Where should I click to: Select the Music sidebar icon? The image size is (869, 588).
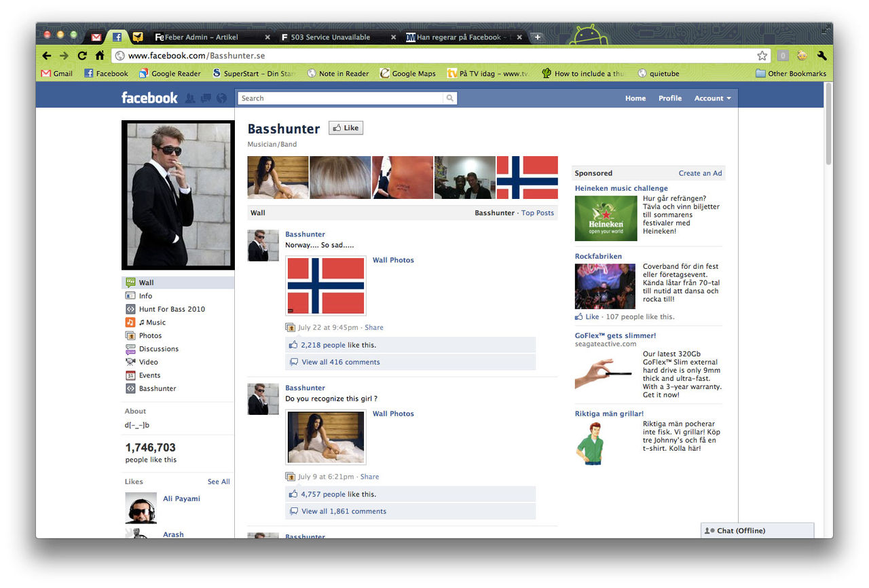[x=130, y=322]
